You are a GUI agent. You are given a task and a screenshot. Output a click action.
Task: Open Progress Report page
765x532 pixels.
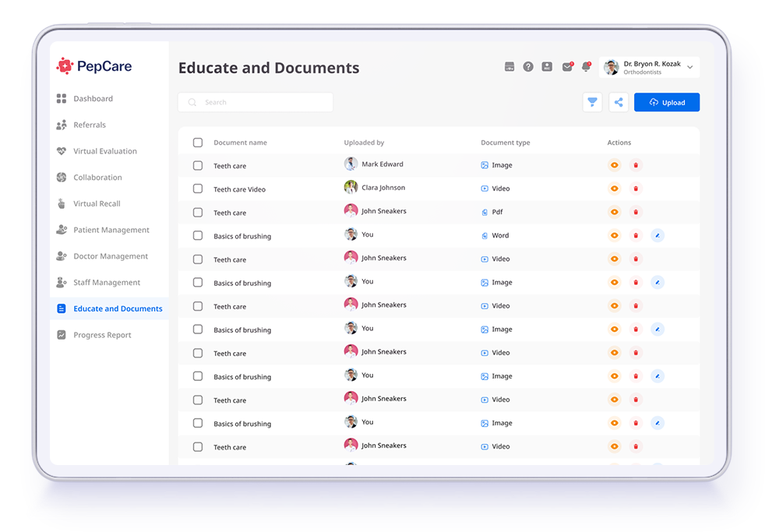(109, 335)
